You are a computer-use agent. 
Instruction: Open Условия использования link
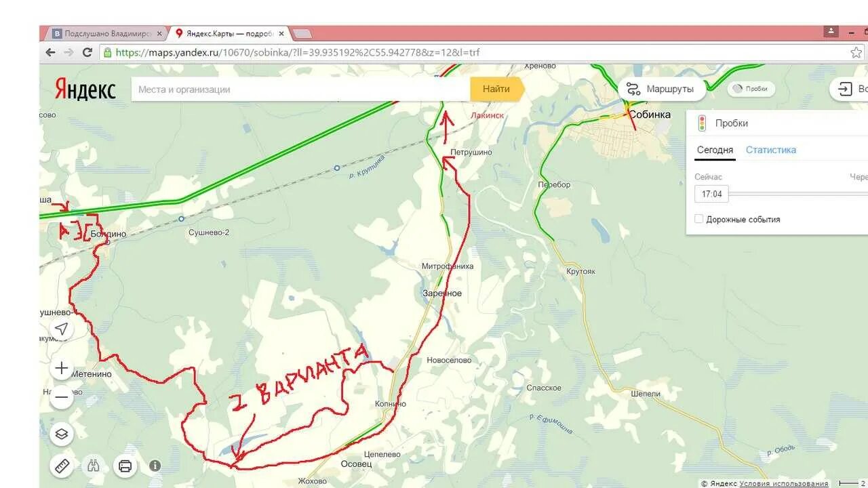tap(784, 483)
